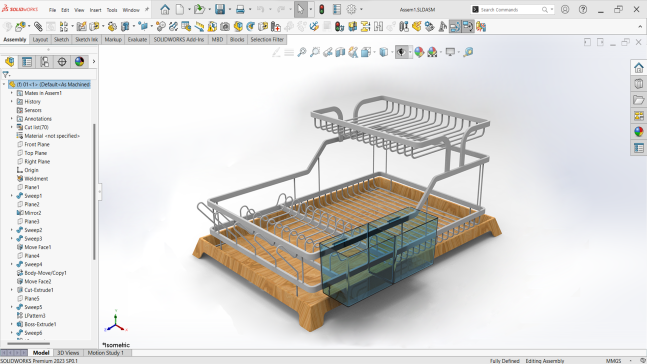Click the Apply Scene icon
This screenshot has height=364, width=647.
point(432,52)
